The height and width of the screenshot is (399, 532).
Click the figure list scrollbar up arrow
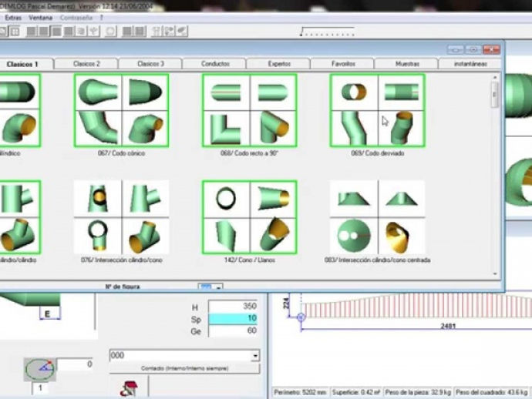pyautogui.click(x=495, y=78)
